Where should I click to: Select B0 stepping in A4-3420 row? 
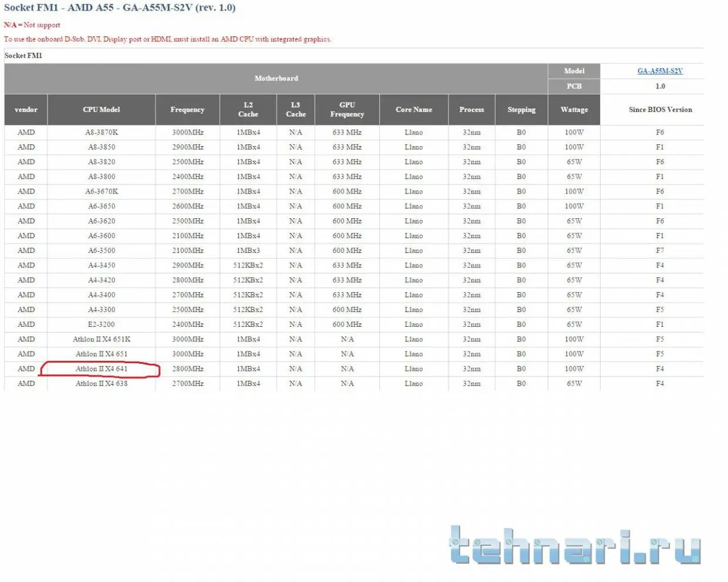pos(521,280)
